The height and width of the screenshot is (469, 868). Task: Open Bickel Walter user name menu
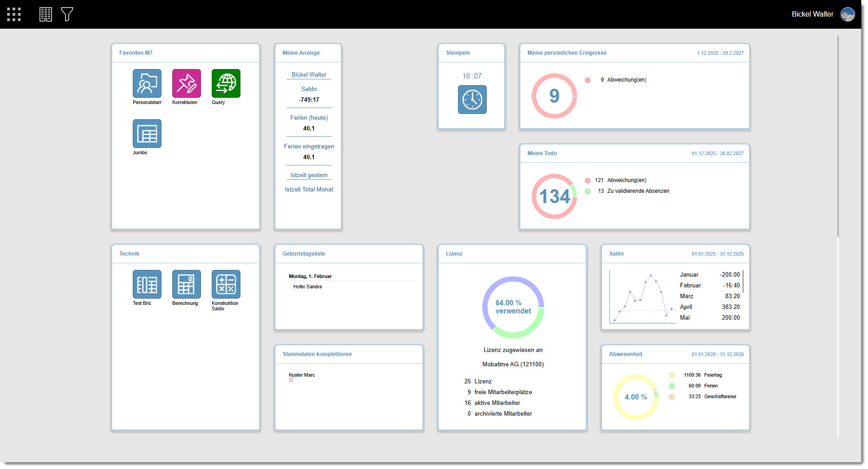tap(812, 14)
